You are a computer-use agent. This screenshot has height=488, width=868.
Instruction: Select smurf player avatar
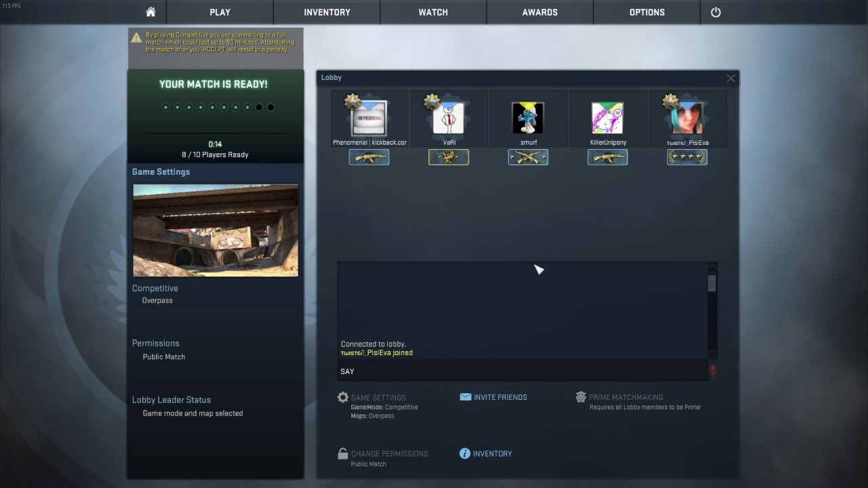coord(528,118)
